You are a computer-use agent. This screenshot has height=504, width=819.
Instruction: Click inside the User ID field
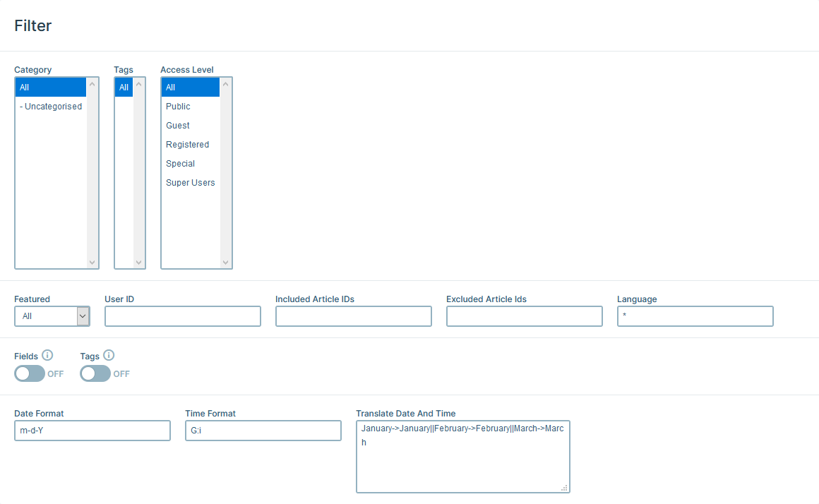[182, 316]
